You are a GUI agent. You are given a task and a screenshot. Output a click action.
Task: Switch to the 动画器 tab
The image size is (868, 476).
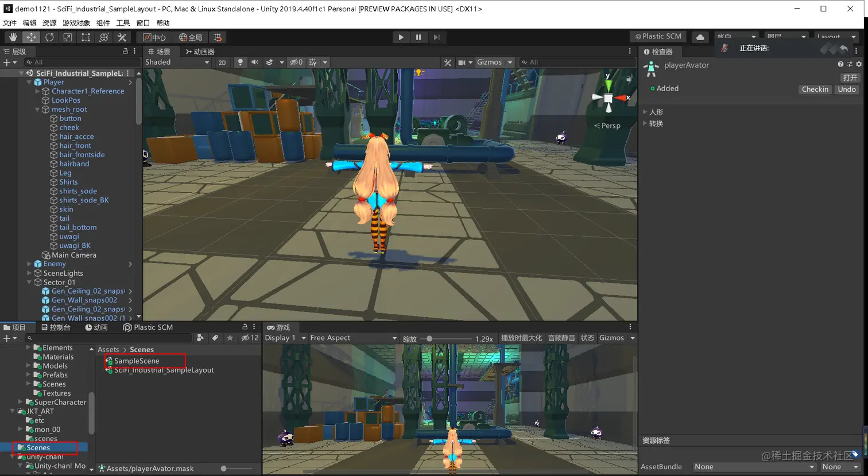click(x=200, y=52)
